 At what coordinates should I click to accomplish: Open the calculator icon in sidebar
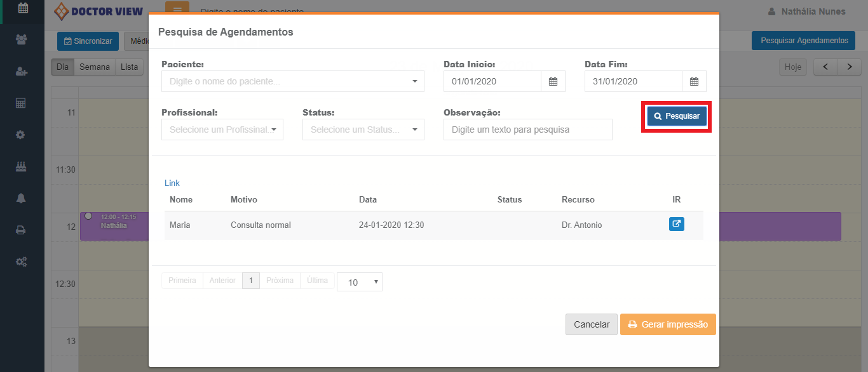(21, 103)
